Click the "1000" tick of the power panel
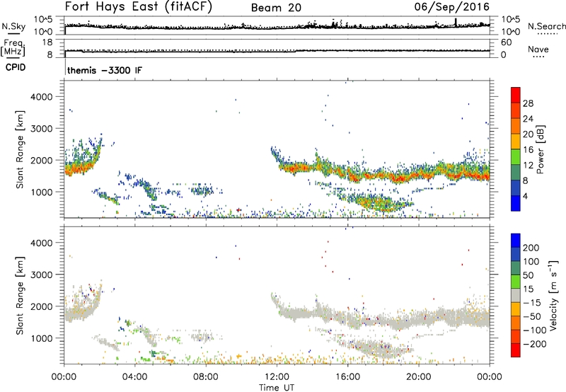Image resolution: width=566 pixels, height=392 pixels. tap(42, 192)
